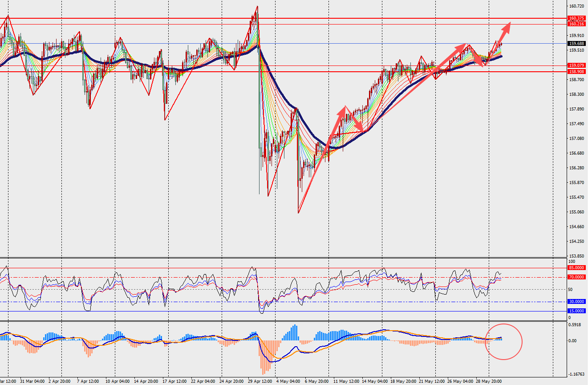588x385 pixels.
Task: Click the time axis label 10 Apr 04:00
Action: pos(118,382)
